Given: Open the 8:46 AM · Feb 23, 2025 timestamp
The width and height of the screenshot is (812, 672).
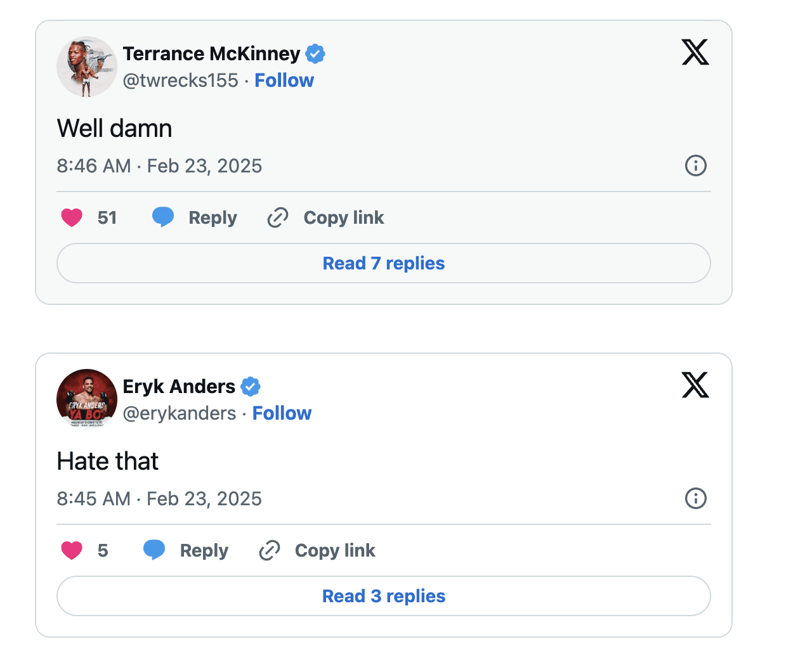Looking at the screenshot, I should [159, 166].
